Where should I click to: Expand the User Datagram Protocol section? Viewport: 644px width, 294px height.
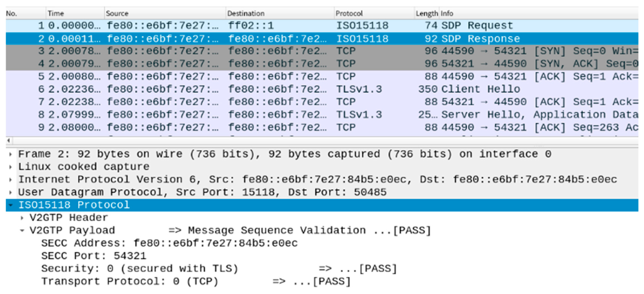[10, 192]
